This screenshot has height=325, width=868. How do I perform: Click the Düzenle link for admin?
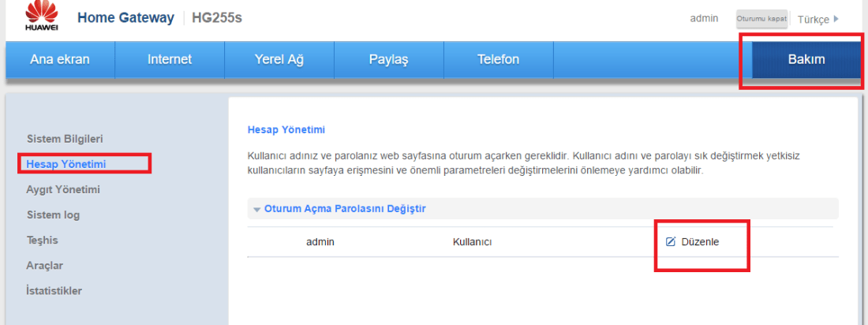(x=701, y=241)
